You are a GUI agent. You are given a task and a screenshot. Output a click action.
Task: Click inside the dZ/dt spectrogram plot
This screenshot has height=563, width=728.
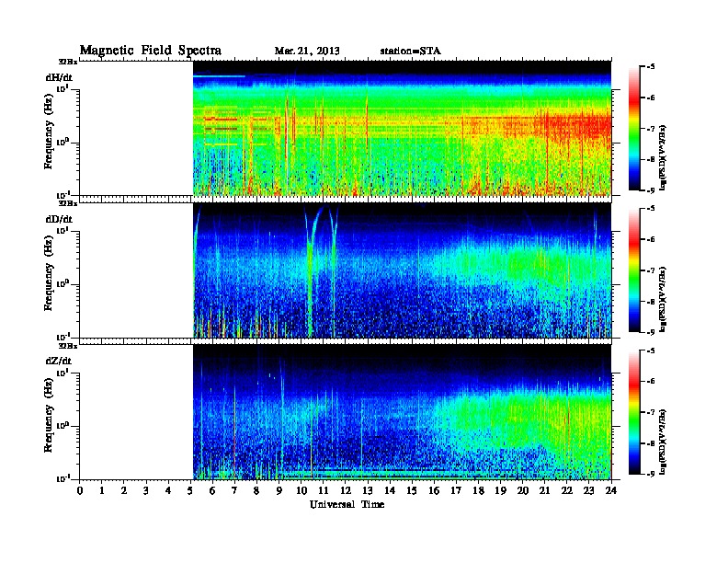(402, 412)
